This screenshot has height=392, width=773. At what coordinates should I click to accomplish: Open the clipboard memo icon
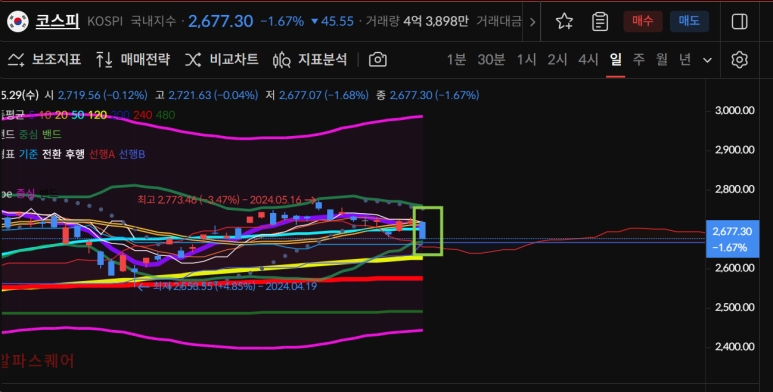click(x=599, y=21)
